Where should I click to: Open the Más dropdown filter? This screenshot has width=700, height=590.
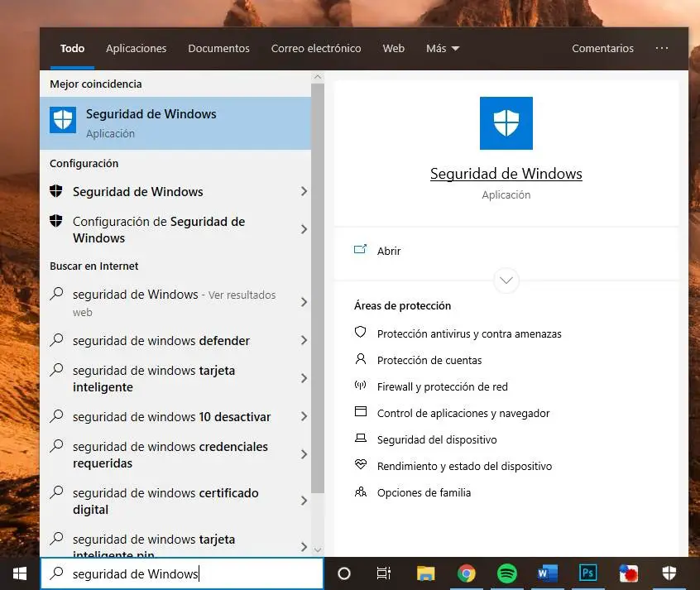tap(443, 48)
